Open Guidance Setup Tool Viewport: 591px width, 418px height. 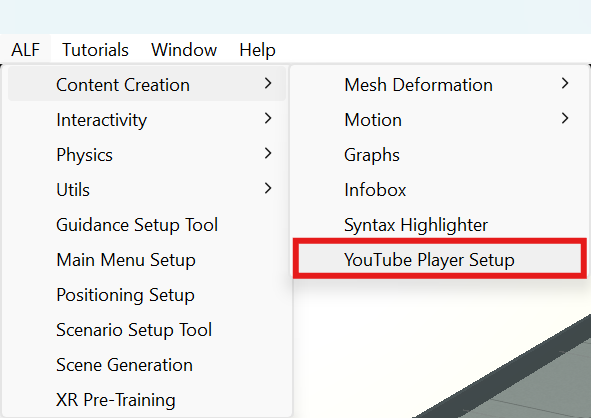(x=147, y=225)
